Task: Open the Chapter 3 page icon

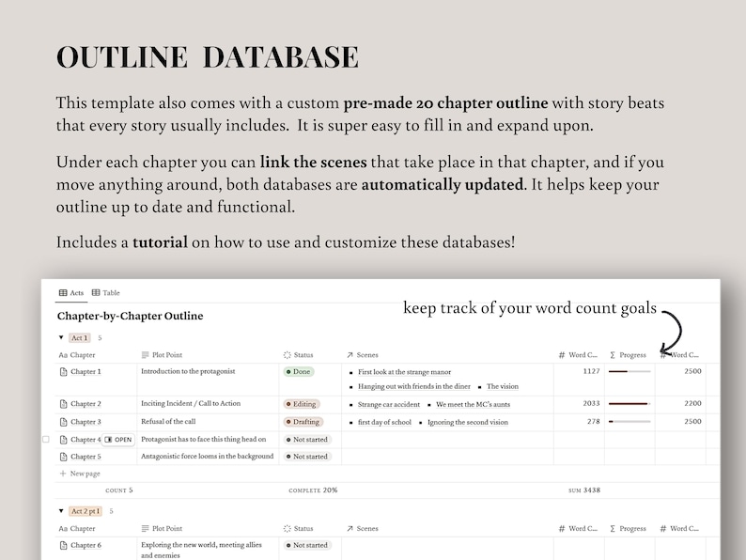Action: pos(63,422)
